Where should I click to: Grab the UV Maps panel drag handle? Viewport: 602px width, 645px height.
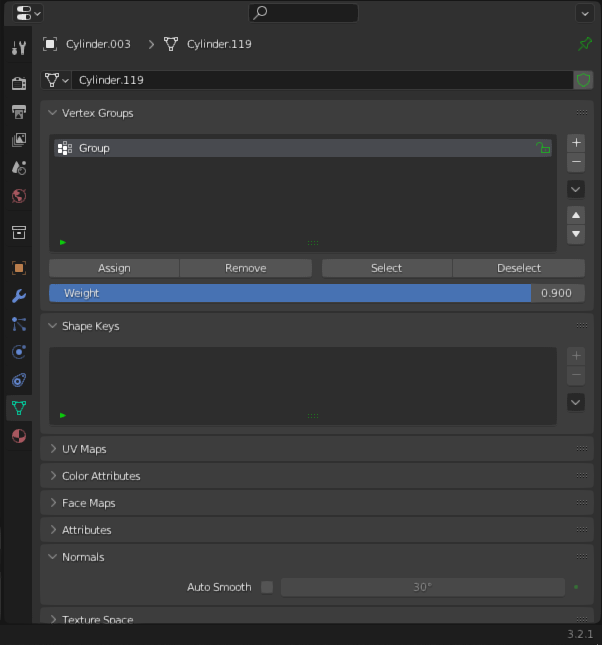(581, 448)
